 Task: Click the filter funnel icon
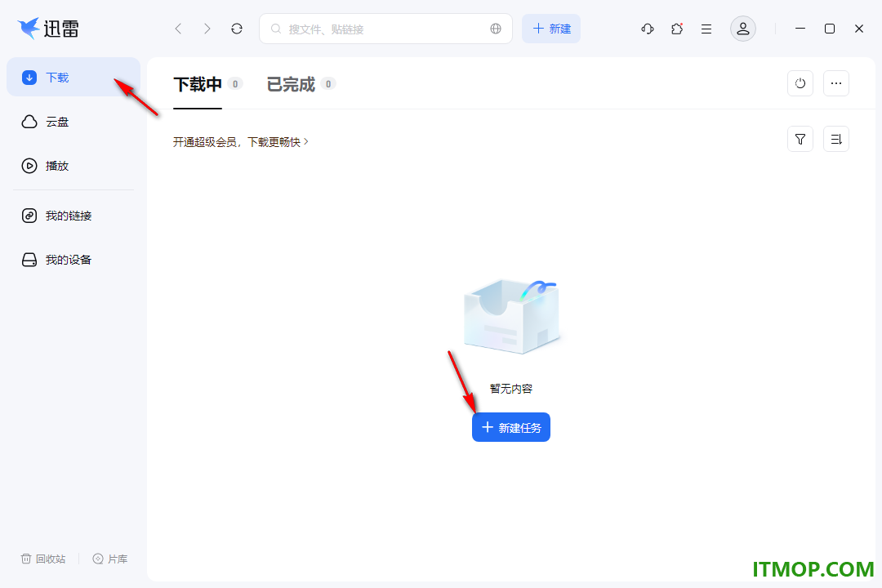pyautogui.click(x=800, y=139)
